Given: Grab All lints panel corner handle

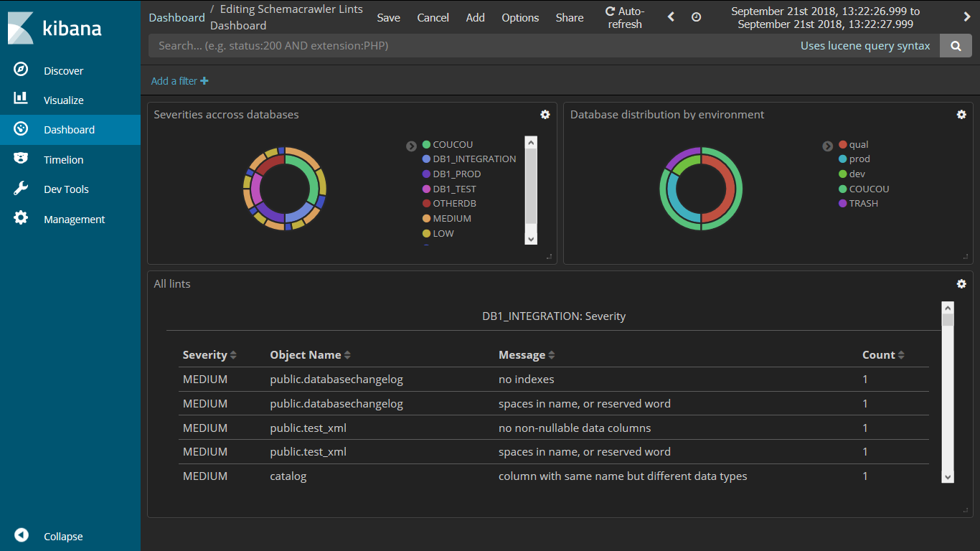Looking at the screenshot, I should (965, 509).
